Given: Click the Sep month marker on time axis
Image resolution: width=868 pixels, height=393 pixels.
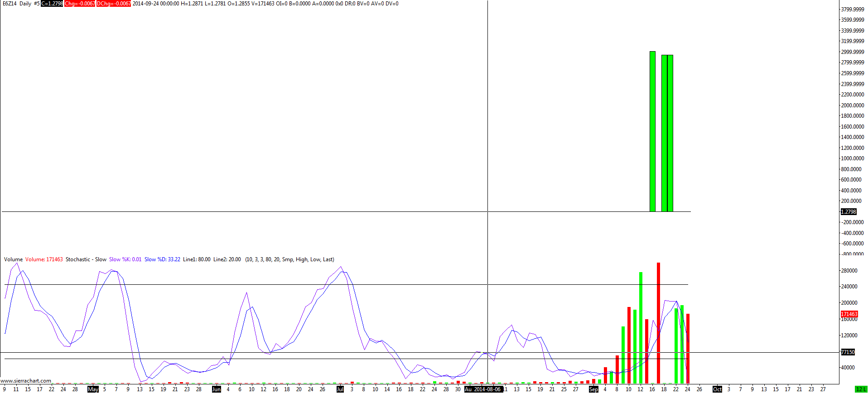Looking at the screenshot, I should [x=593, y=389].
